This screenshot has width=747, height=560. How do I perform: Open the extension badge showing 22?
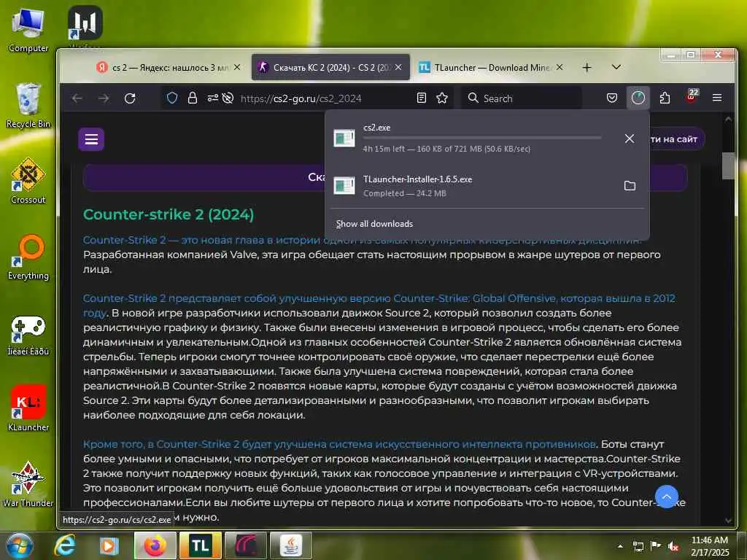[x=692, y=97]
